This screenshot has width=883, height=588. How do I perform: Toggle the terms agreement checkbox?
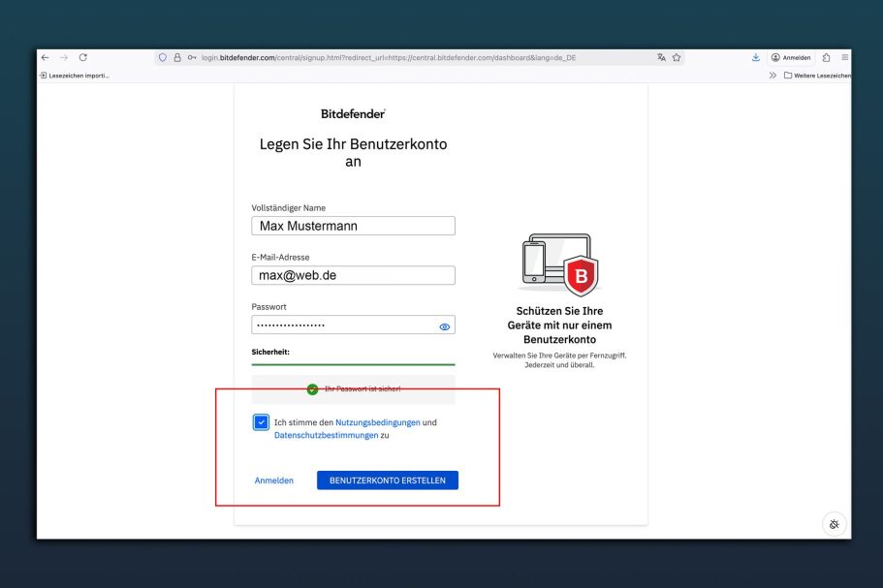(261, 422)
